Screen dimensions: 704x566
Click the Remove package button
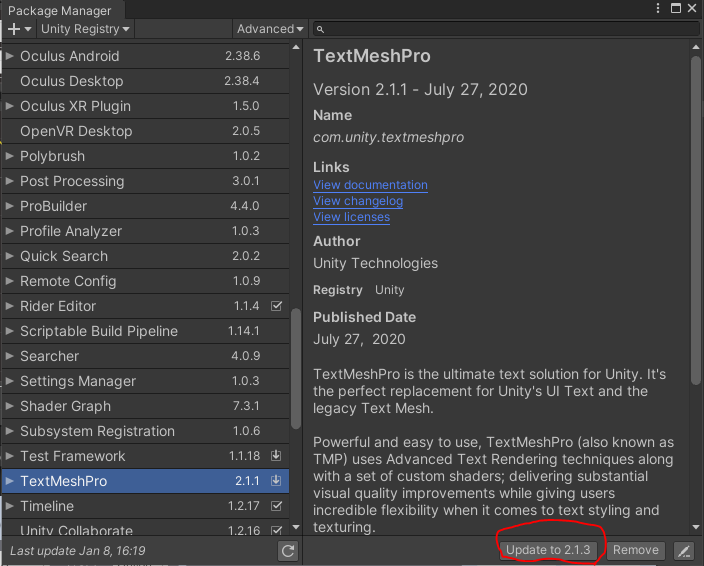pyautogui.click(x=635, y=550)
